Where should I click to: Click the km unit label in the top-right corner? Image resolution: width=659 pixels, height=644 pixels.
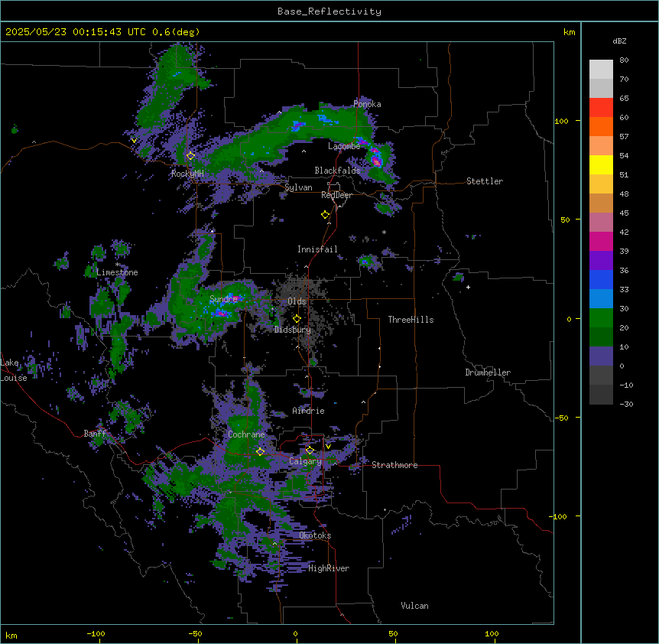[570, 32]
